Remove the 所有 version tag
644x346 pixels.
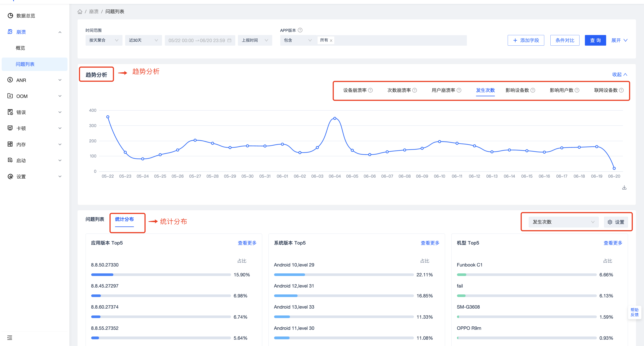331,40
